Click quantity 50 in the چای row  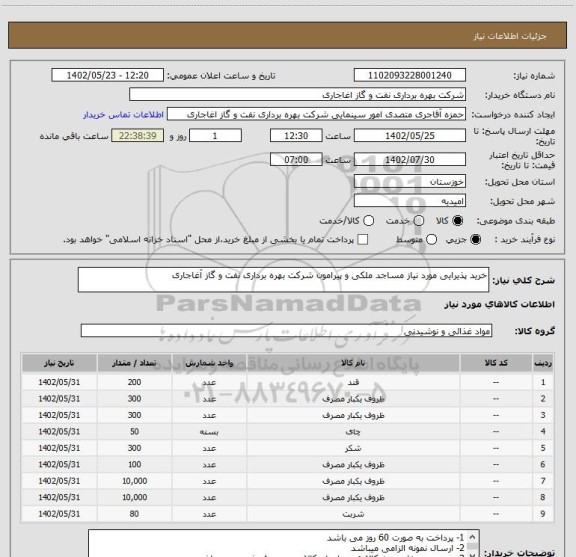pos(134,431)
